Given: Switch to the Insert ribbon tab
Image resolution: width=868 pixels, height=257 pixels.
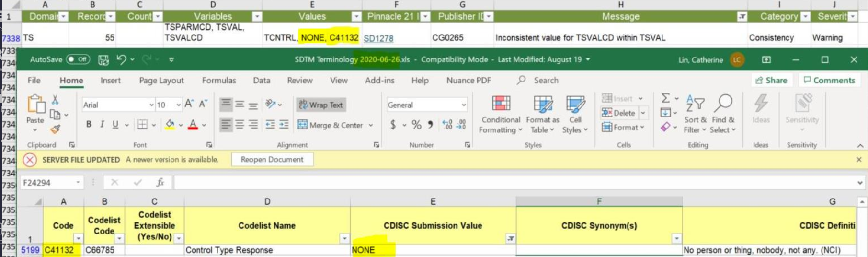Looking at the screenshot, I should click(110, 80).
